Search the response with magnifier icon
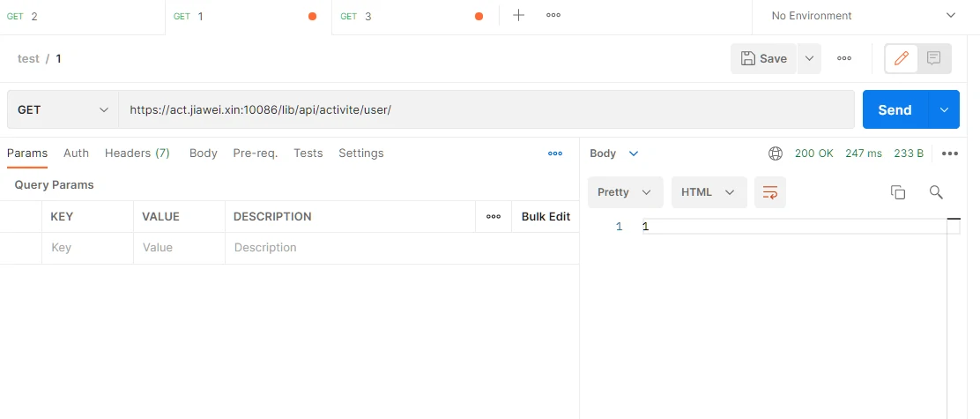980x419 pixels. 936,192
